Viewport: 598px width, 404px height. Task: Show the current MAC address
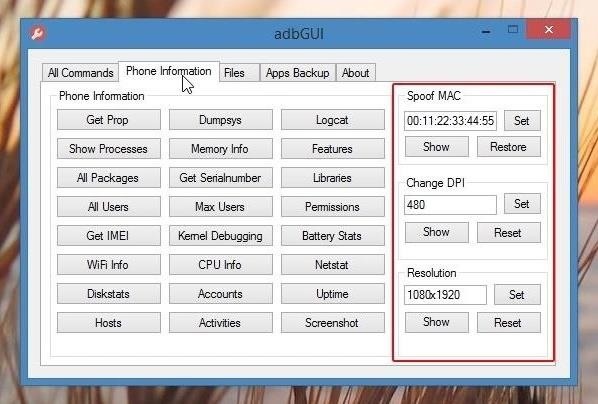(437, 147)
